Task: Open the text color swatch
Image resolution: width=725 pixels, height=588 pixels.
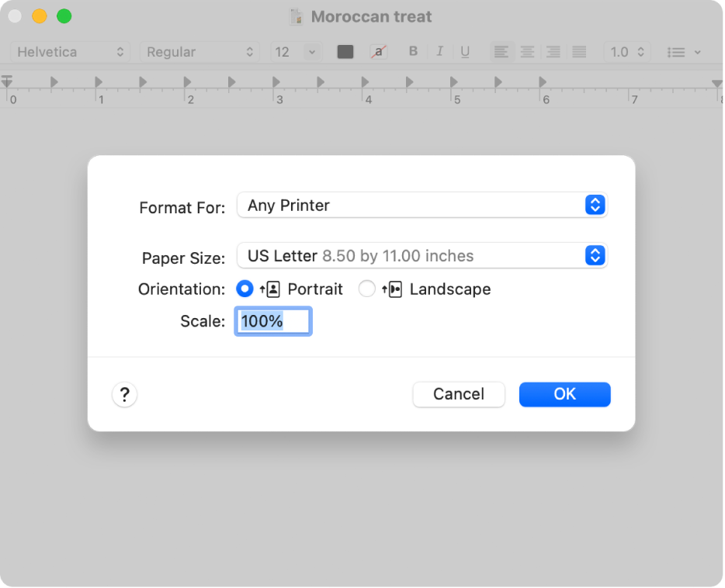Action: coord(345,52)
